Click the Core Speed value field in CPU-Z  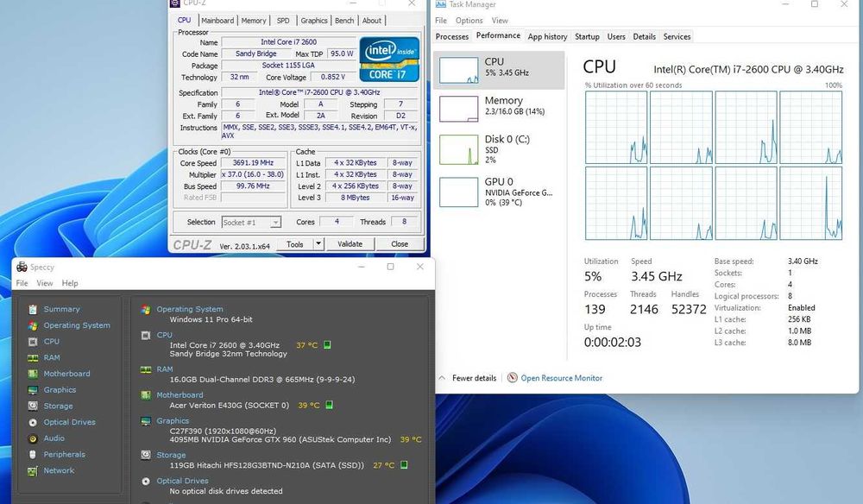(x=253, y=163)
